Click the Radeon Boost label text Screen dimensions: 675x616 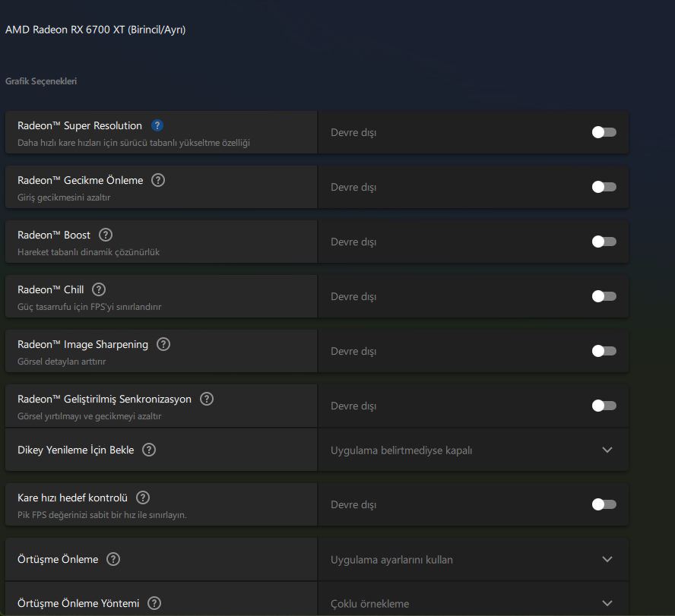pos(54,235)
